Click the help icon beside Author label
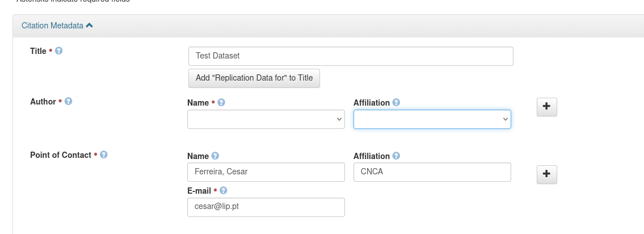 click(69, 102)
